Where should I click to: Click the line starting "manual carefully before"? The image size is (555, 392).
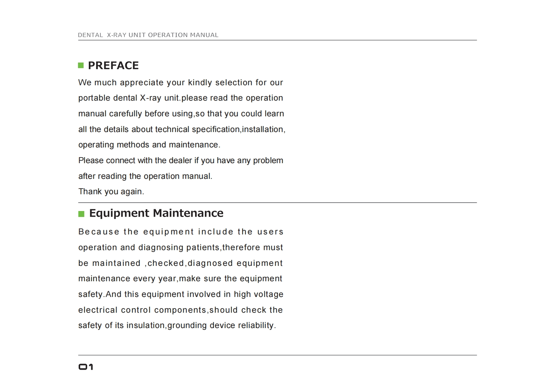click(181, 114)
